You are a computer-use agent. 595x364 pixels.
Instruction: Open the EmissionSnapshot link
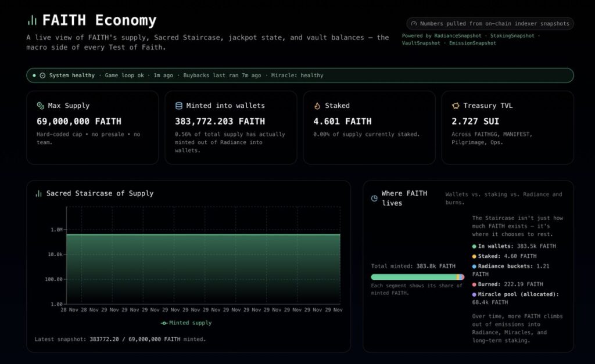472,43
